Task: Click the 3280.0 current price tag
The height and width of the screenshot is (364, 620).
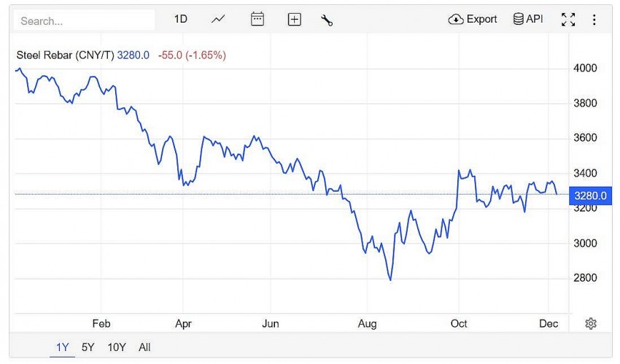Action: point(591,195)
